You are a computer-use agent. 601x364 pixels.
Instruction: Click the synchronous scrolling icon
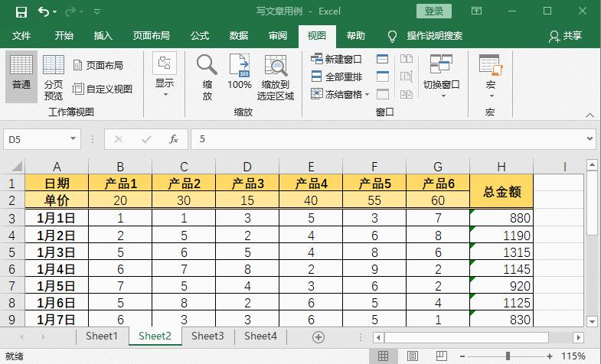407,76
